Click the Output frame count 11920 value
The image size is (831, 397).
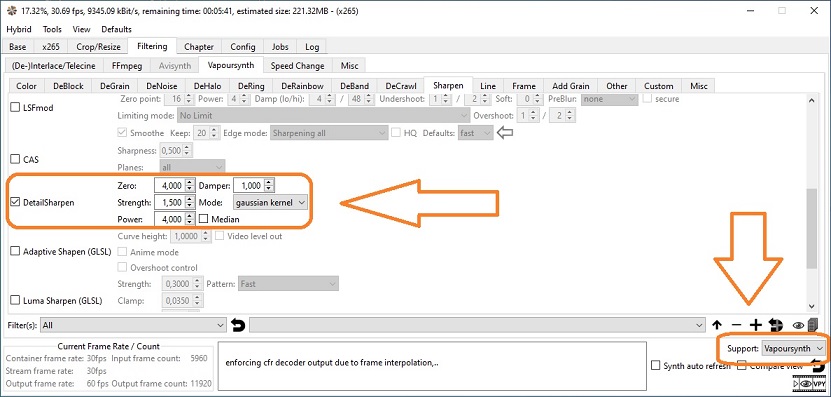(200, 383)
